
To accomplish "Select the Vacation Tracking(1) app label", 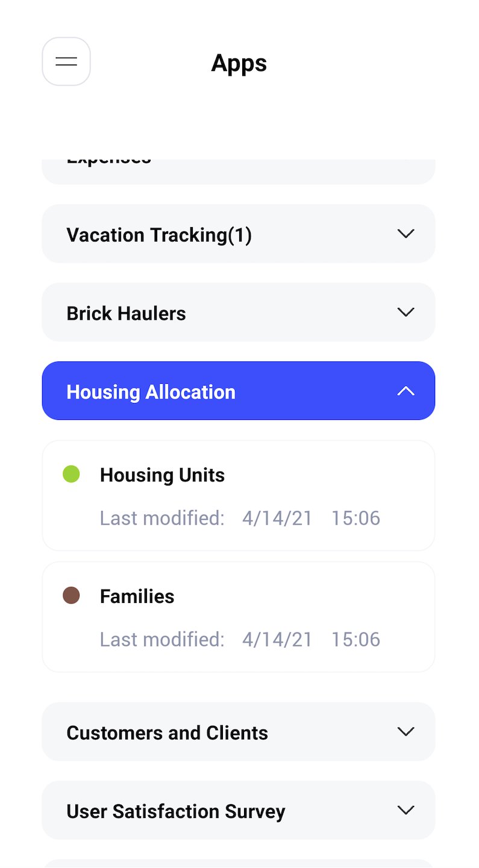I will (x=159, y=235).
